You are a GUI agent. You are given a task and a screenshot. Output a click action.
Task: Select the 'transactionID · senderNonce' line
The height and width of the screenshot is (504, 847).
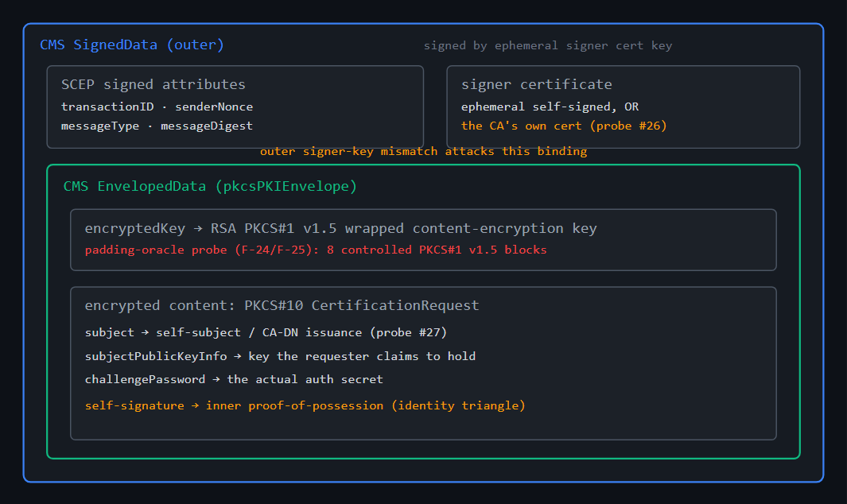(157, 107)
